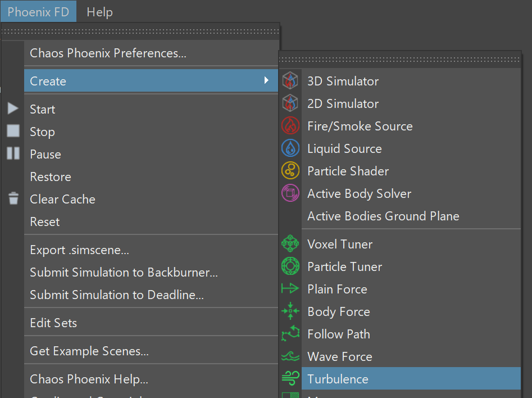The width and height of the screenshot is (532, 398).
Task: Open the Phoenix FD menu
Action: pos(38,11)
